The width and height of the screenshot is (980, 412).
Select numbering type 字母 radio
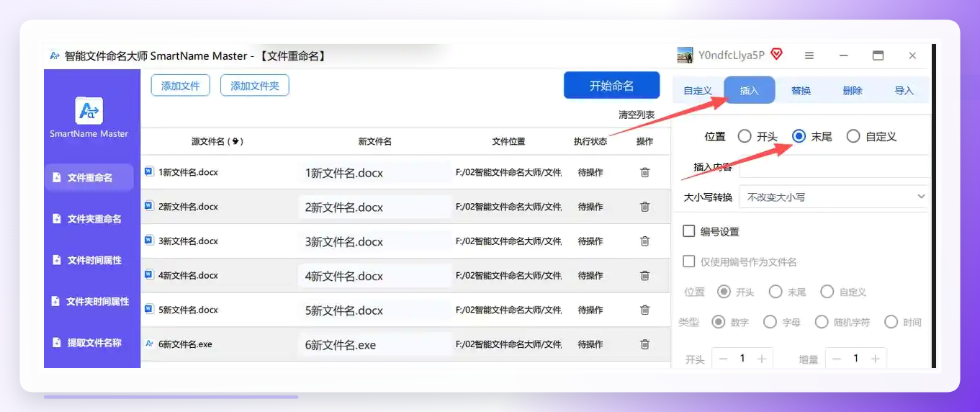pyautogui.click(x=770, y=322)
